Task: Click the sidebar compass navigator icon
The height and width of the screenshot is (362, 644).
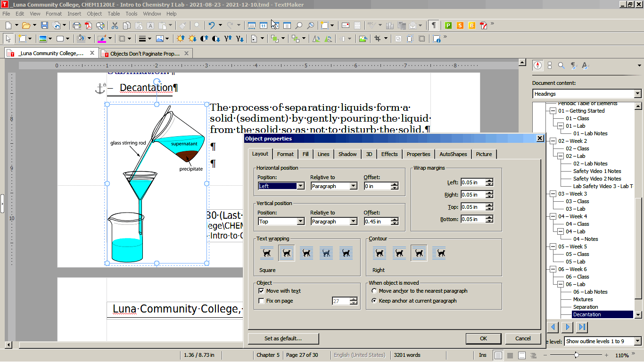Action: tap(537, 66)
